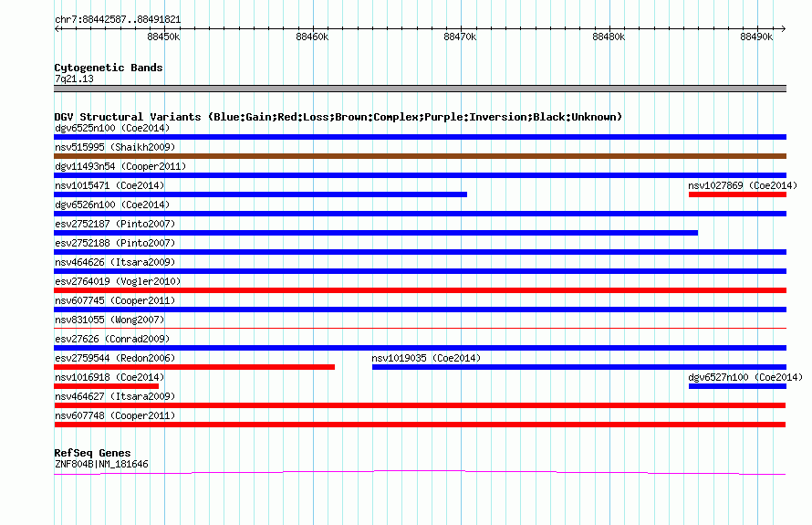
Task: Click the RefSeq Genes track title
Action: pyautogui.click(x=92, y=453)
